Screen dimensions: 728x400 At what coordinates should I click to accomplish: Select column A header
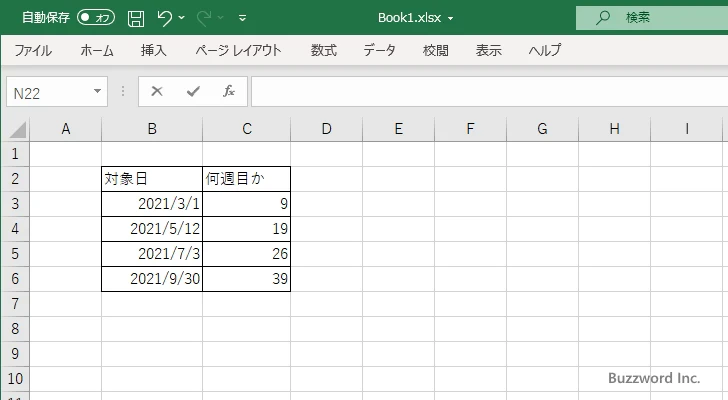65,129
